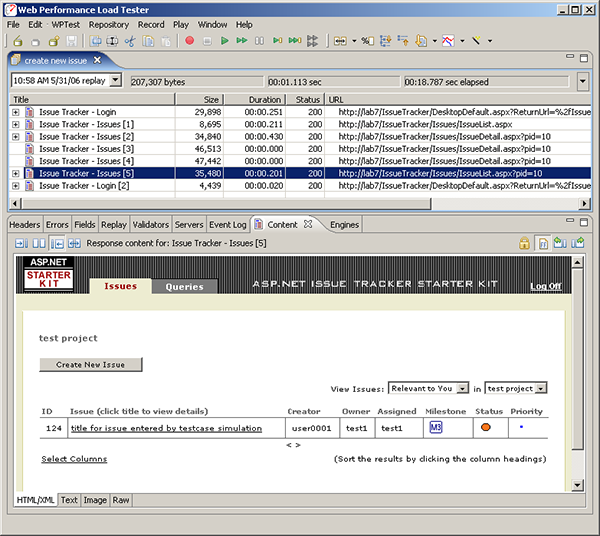Viewport: 600px width, 536px height.
Task: Switch to the Errors tab
Action: 57,225
